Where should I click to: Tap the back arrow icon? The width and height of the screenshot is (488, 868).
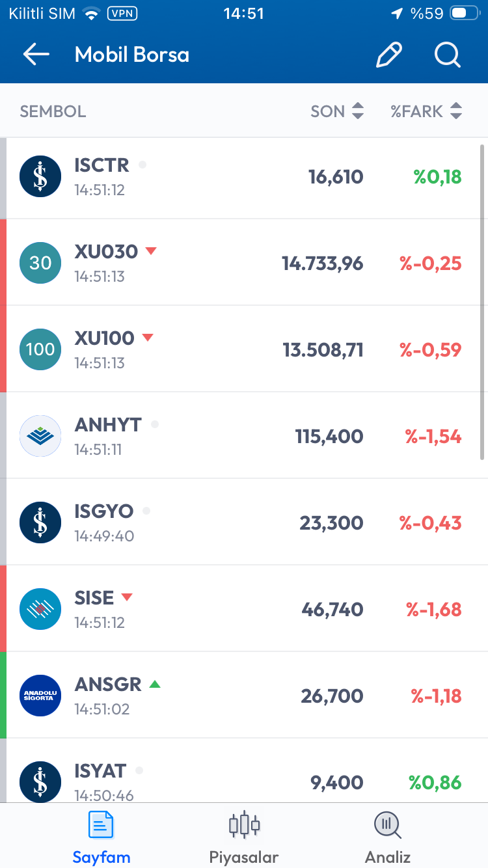36,55
